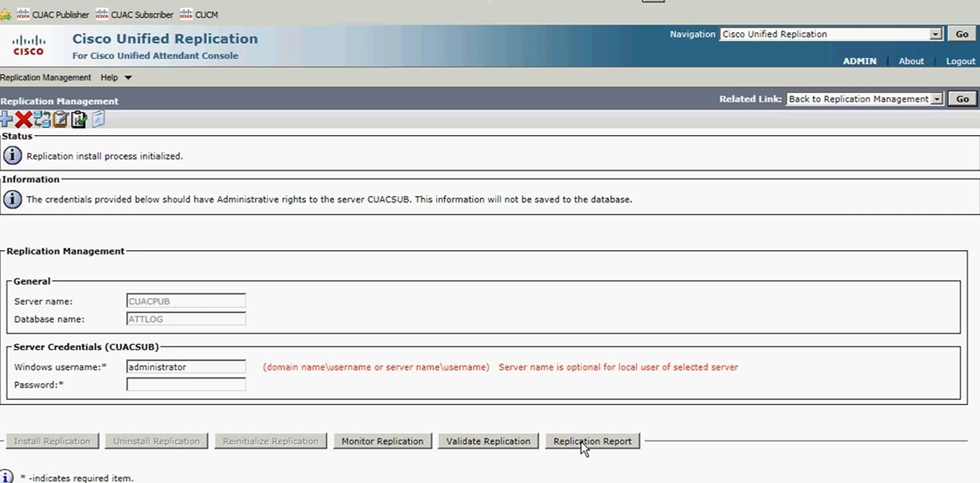Click the 'Navigation' label in the header
Image resolution: width=980 pixels, height=483 pixels.
coord(692,34)
